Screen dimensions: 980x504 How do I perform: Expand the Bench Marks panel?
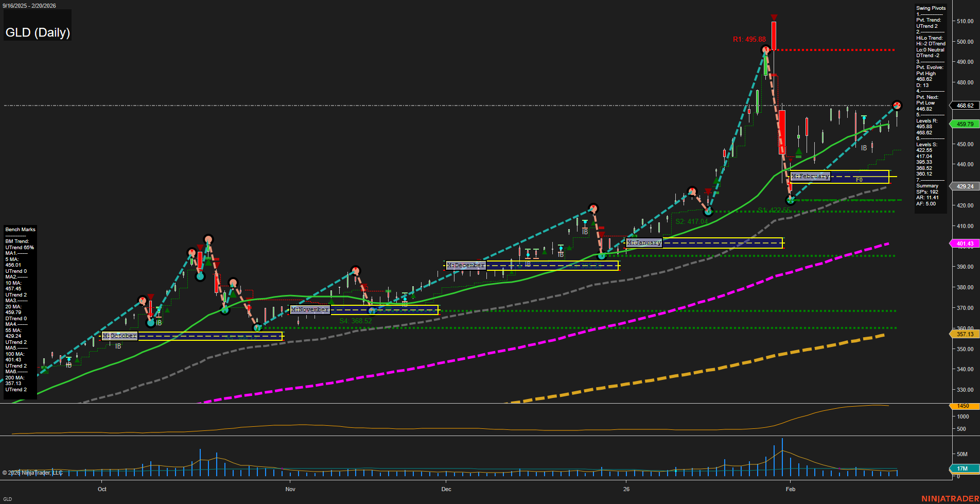pos(20,229)
